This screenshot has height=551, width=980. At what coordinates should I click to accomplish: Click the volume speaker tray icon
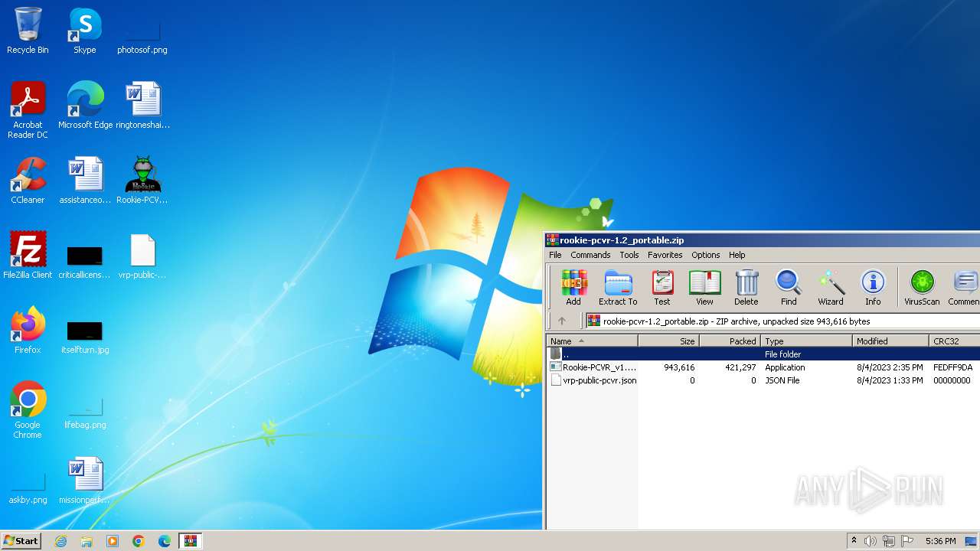(x=871, y=541)
